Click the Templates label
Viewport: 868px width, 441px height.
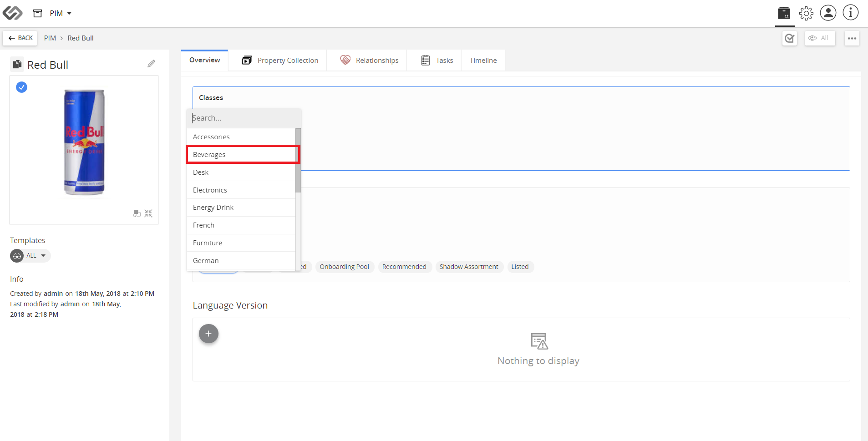point(28,240)
